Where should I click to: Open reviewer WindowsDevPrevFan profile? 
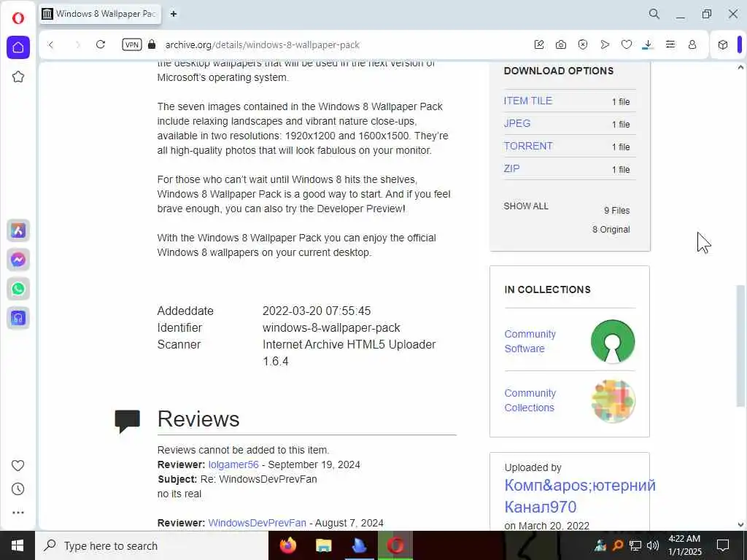[258, 523]
